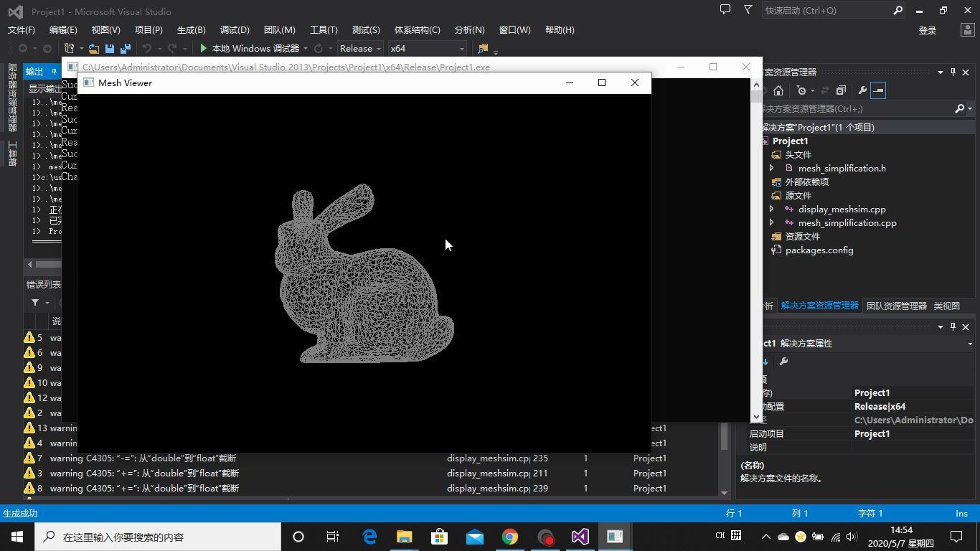This screenshot has height=551, width=980.
Task: Open the 项目(P) menu
Action: coord(149,30)
